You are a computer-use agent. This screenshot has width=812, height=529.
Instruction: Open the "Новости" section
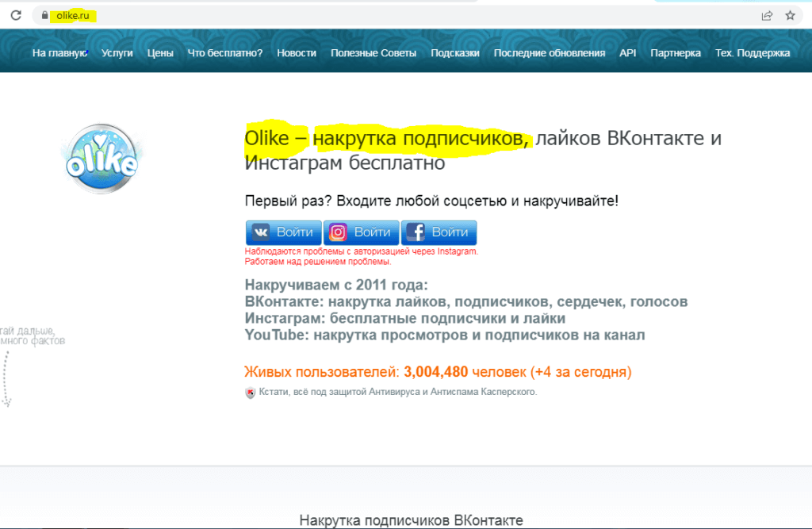click(x=297, y=53)
